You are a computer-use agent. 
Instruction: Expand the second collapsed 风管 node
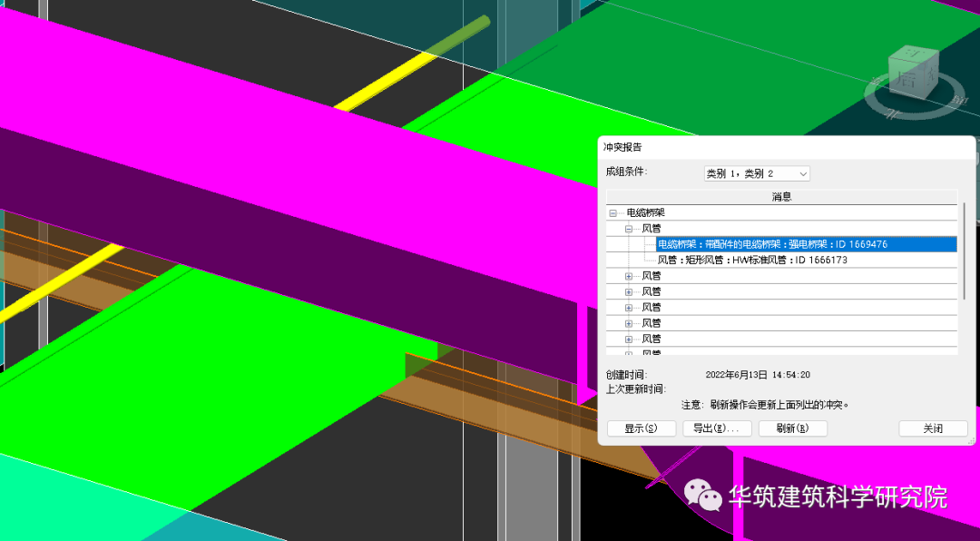[x=628, y=291]
